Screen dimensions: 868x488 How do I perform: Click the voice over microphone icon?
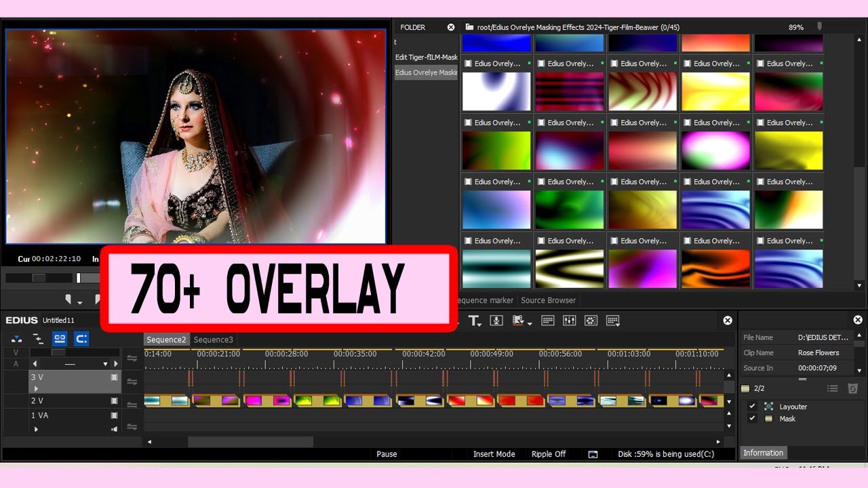(x=496, y=321)
